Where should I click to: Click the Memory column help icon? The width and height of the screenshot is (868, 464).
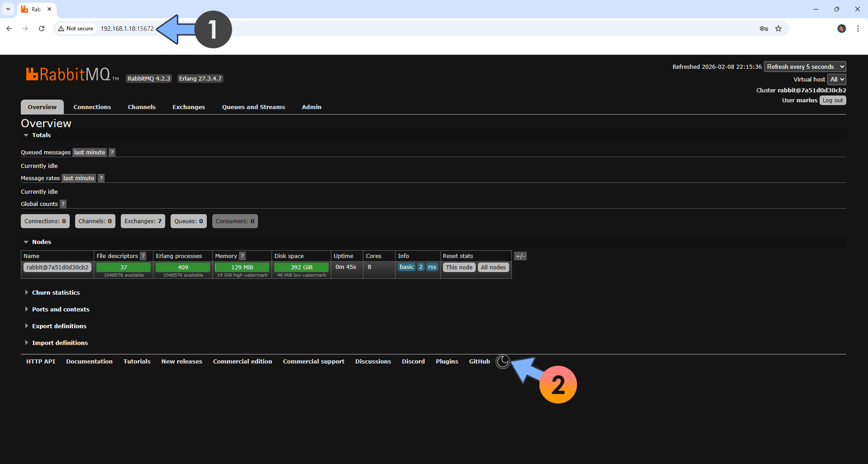(x=242, y=256)
